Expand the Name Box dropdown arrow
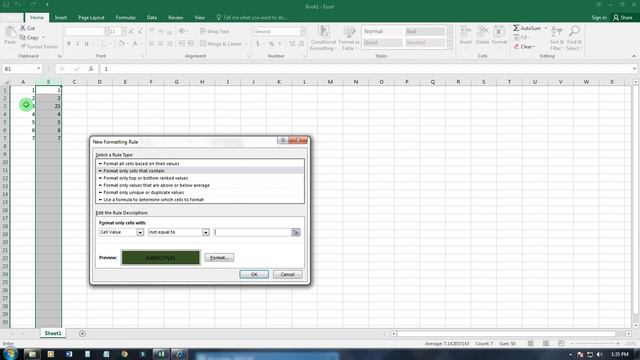The image size is (640, 360). pyautogui.click(x=38, y=69)
